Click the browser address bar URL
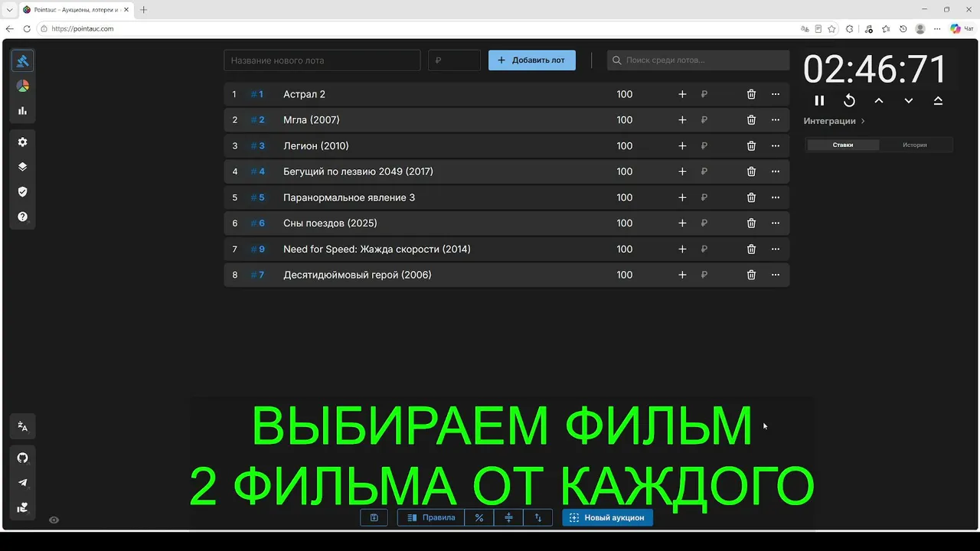This screenshot has height=551, width=980. [x=83, y=28]
